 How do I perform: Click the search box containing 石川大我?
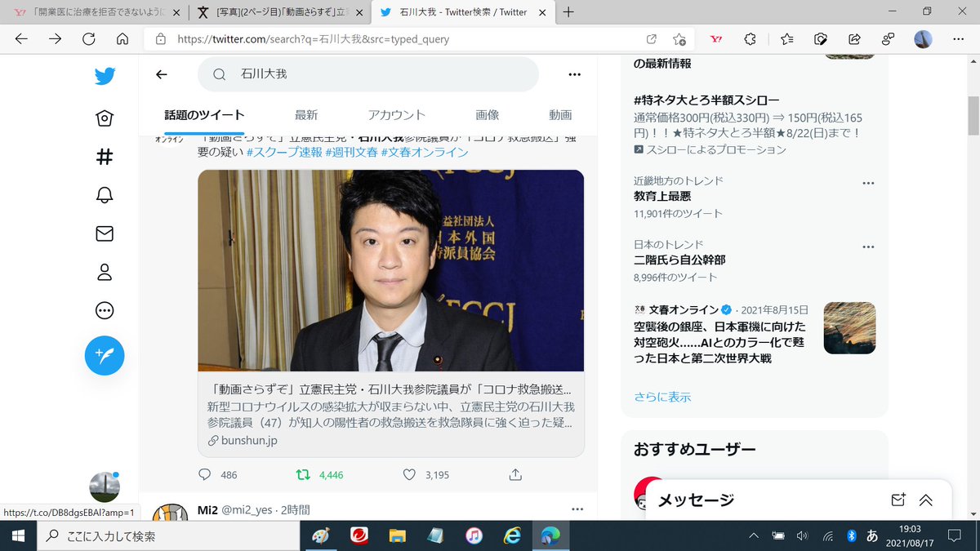pos(368,74)
